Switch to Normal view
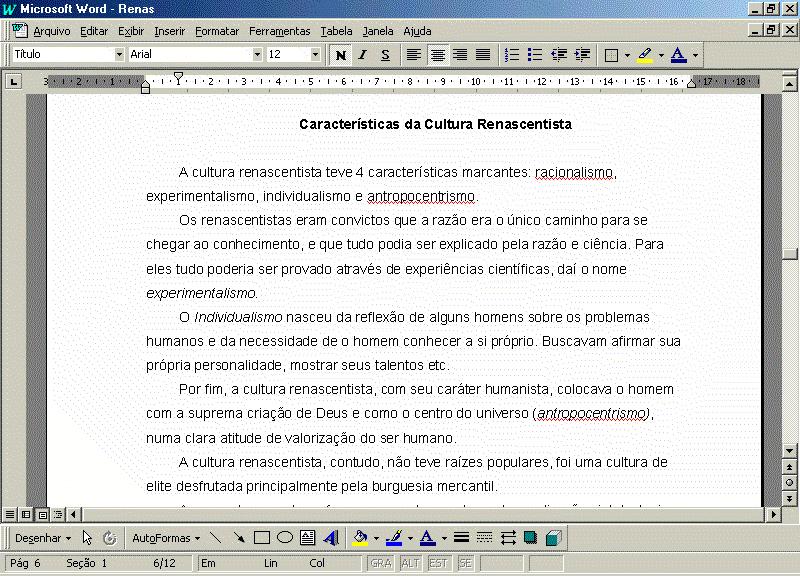Viewport: 800px width, 576px height. tap(10, 514)
